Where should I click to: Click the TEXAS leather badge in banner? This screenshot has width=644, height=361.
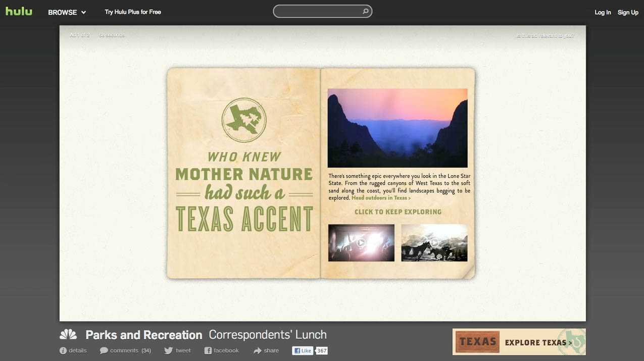[477, 342]
